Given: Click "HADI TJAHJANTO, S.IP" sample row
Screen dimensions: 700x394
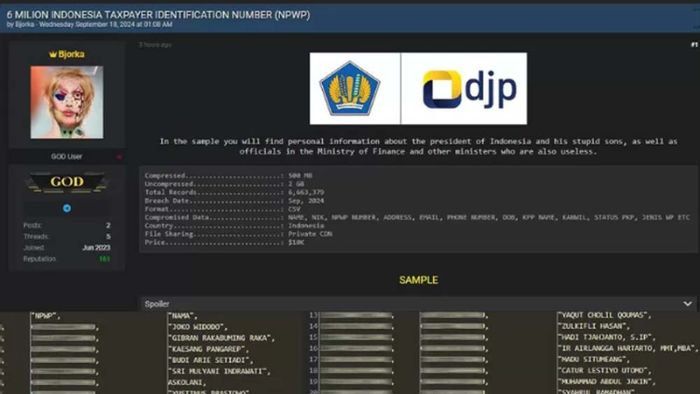Looking at the screenshot, I should coord(607,337).
